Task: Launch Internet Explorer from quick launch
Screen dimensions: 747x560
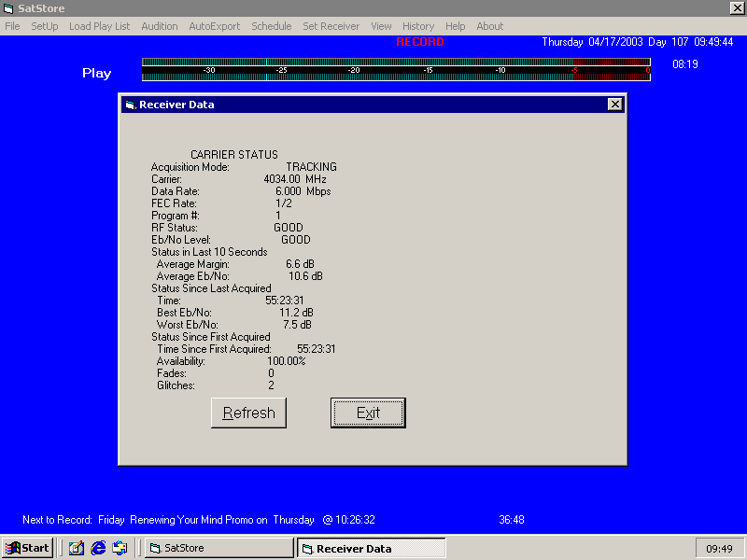Action: 98,548
